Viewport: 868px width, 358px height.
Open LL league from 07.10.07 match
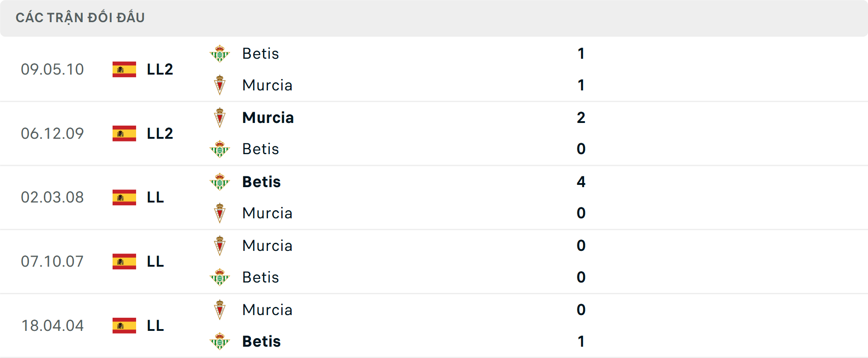pyautogui.click(x=156, y=261)
